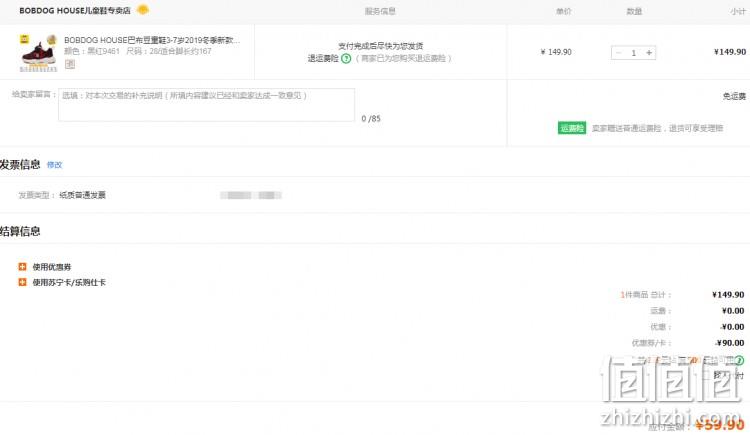Click the 发票信息 section heading
Viewport: 750px width, 435px height.
click(20, 164)
